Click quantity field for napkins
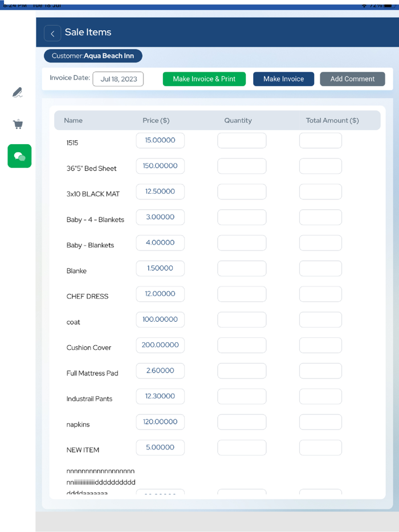 tap(242, 422)
